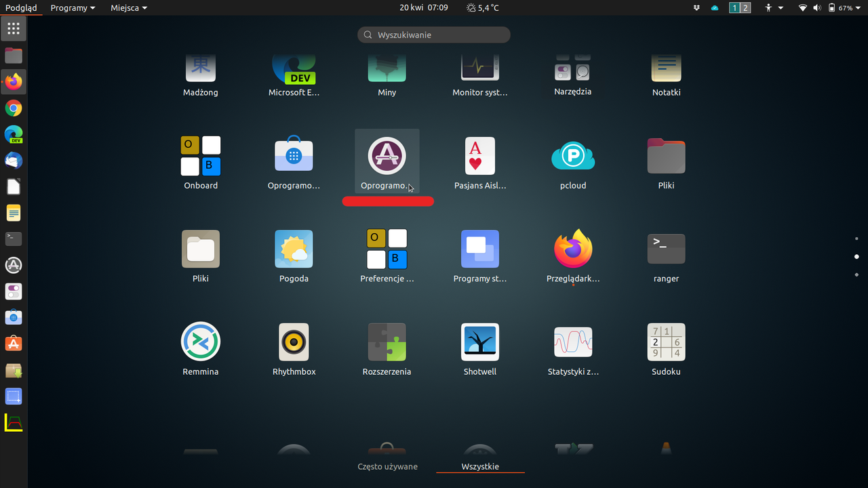Launch Oprogramowanie updater with purple A icon
868x488 pixels.
click(x=387, y=163)
